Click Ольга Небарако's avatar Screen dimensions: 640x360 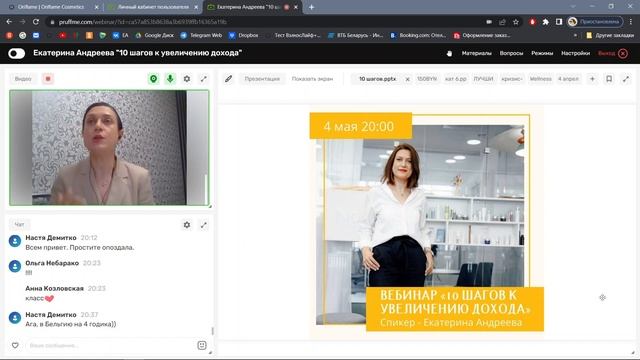click(x=15, y=266)
